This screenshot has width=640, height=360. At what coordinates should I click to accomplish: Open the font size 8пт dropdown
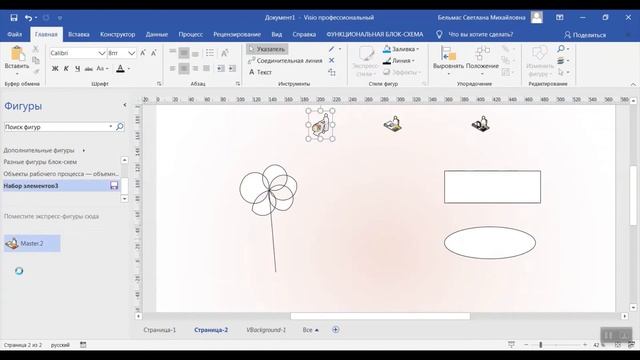point(131,53)
